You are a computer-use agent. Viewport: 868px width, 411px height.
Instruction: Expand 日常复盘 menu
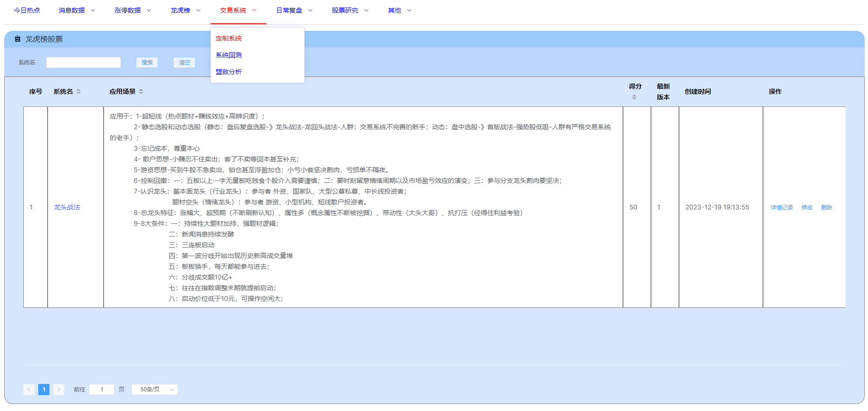(x=294, y=10)
